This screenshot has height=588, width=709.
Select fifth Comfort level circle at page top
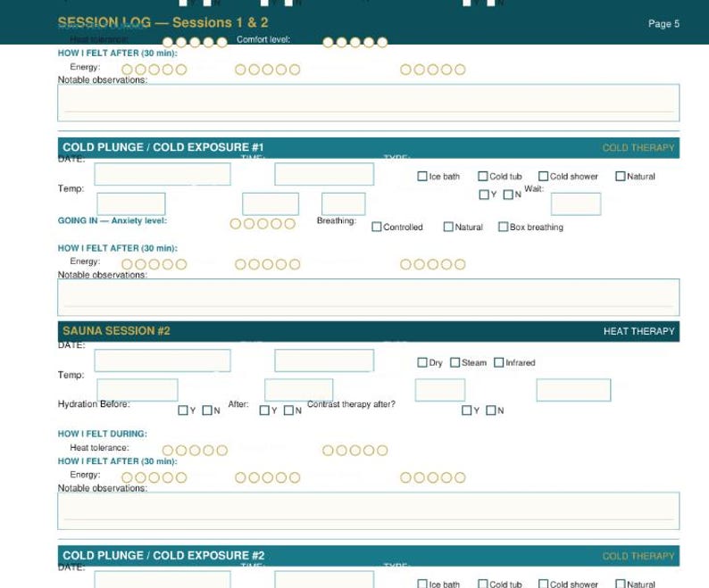pyautogui.click(x=382, y=43)
